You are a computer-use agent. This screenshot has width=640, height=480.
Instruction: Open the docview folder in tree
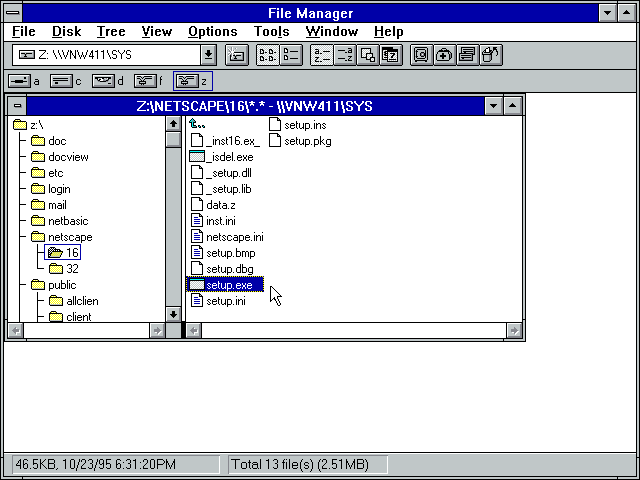coord(60,157)
